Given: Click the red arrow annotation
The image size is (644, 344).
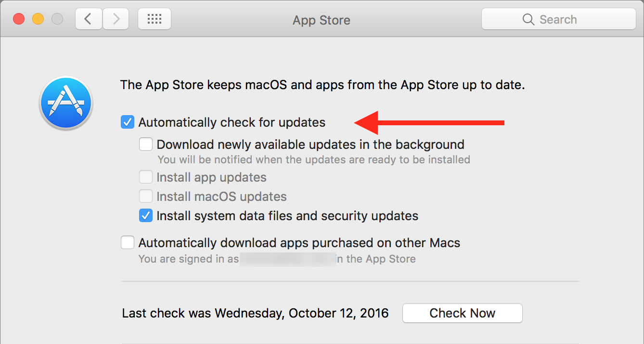Looking at the screenshot, I should pyautogui.click(x=429, y=123).
